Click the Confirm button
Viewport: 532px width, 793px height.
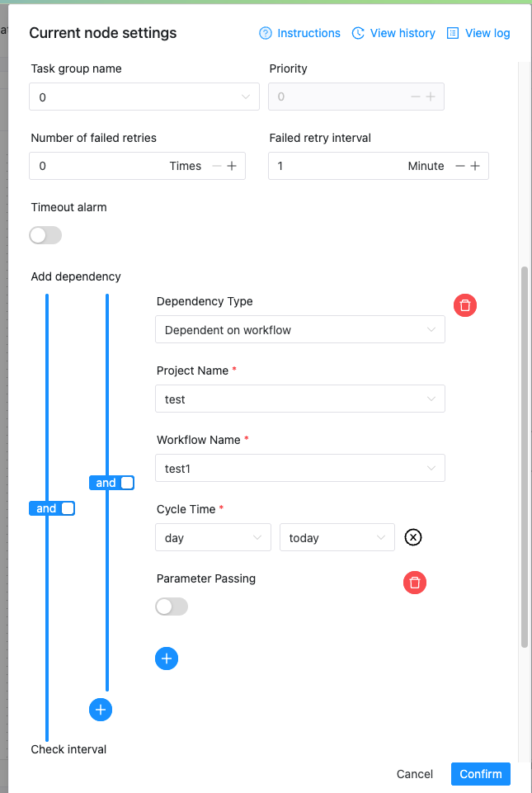click(481, 774)
